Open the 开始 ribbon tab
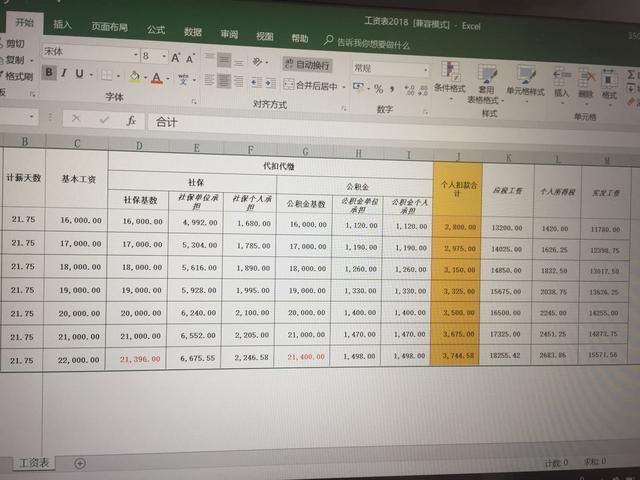The width and height of the screenshot is (640, 480). (x=24, y=22)
